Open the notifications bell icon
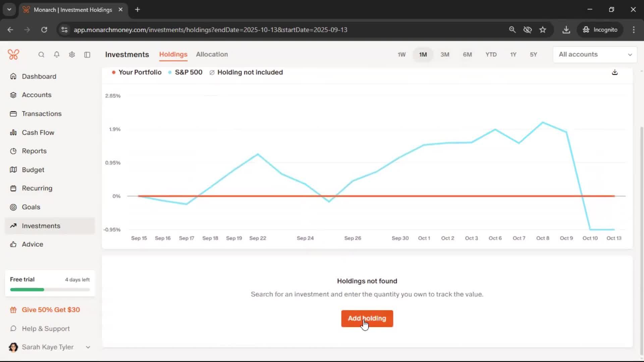 tap(57, 55)
